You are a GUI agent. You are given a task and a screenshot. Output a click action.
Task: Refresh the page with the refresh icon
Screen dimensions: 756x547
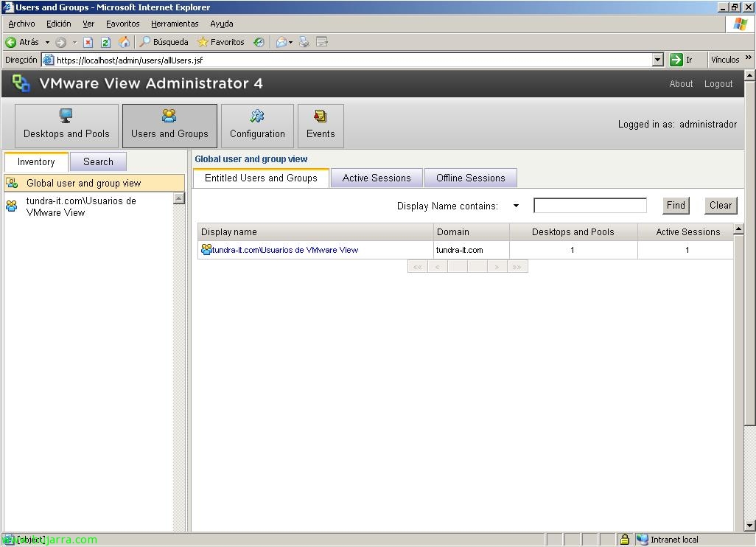(106, 43)
